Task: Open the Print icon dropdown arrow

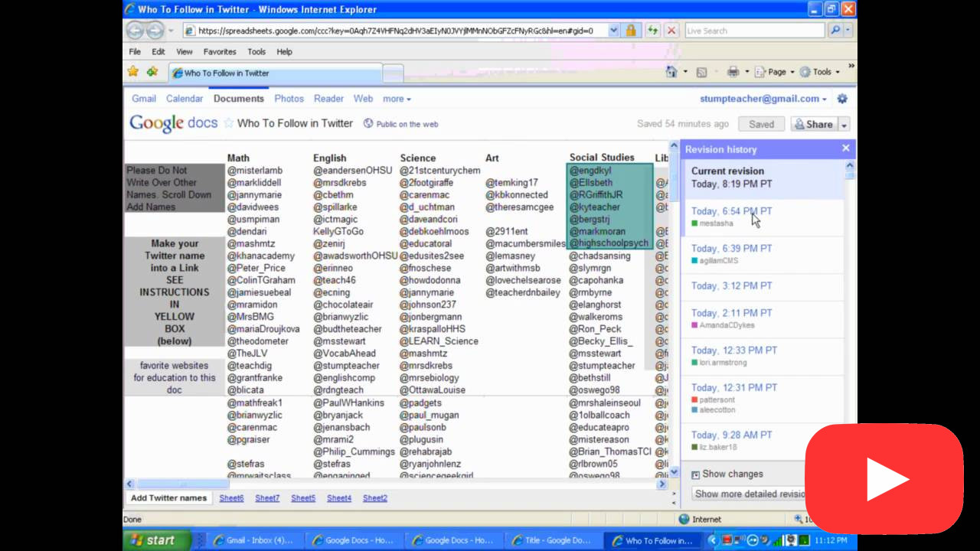Action: [746, 72]
